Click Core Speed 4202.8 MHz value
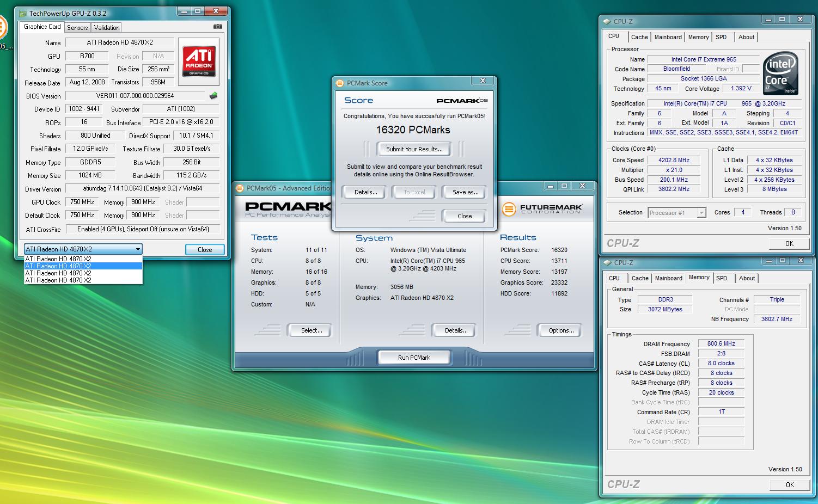Screen dimensions: 818x504 click(x=674, y=161)
